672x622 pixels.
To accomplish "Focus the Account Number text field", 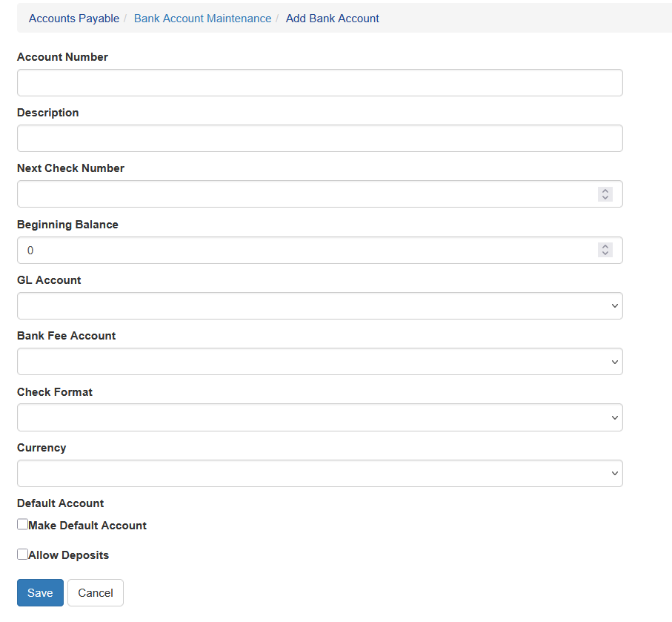I will (x=320, y=83).
